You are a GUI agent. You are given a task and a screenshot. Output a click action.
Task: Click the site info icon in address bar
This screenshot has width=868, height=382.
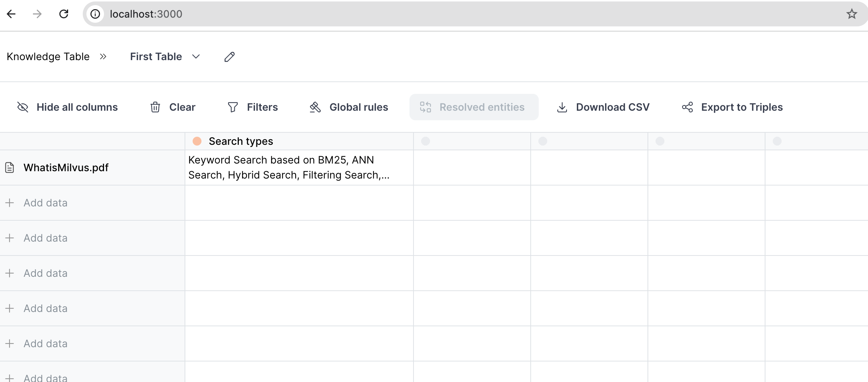coord(95,14)
